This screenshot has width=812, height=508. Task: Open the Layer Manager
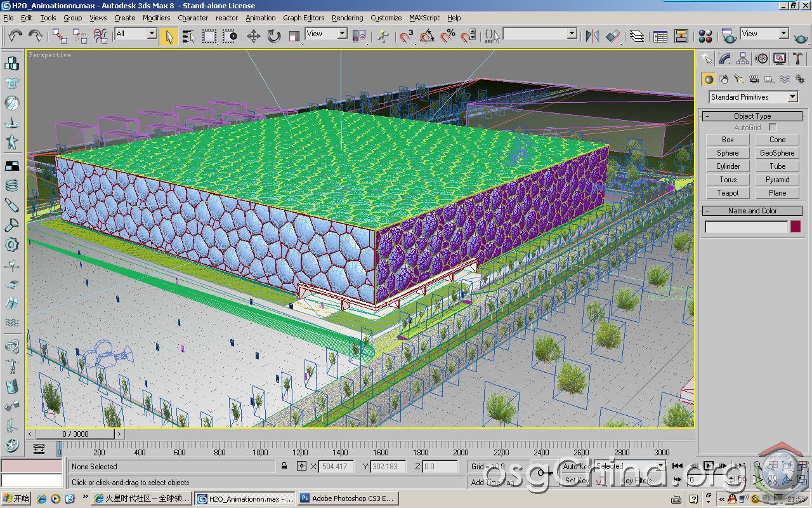[637, 36]
